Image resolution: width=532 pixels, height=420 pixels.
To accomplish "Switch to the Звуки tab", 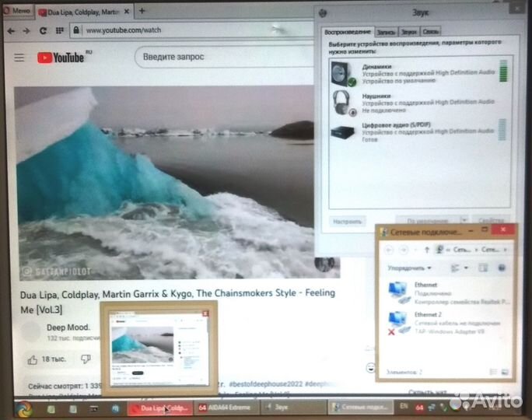I will point(408,32).
